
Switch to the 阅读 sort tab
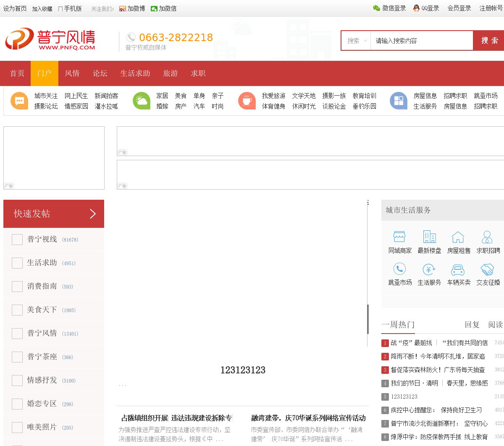pyautogui.click(x=495, y=325)
